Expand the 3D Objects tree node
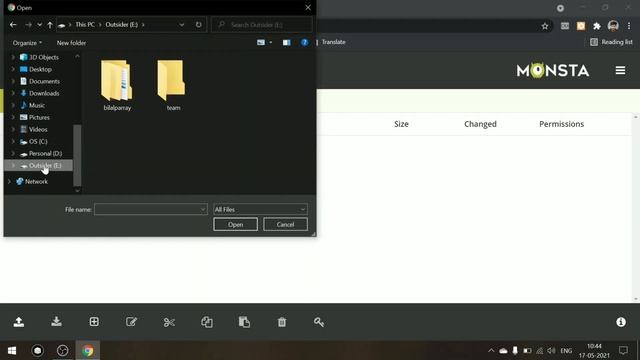Viewport: 640px width, 360px height. [x=13, y=58]
